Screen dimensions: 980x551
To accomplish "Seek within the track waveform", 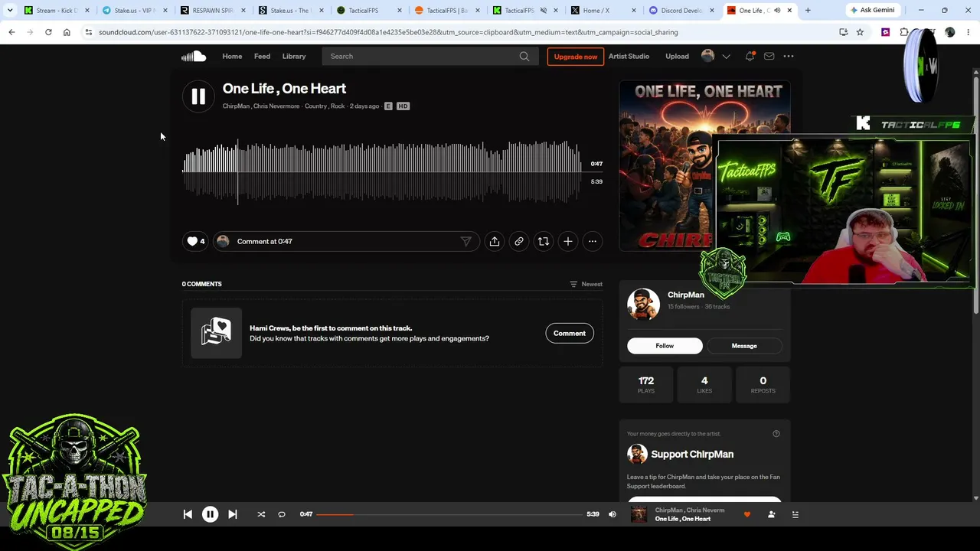I will pos(381,171).
